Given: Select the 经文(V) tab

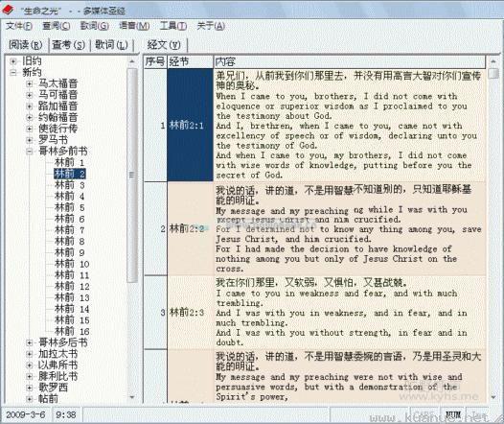Looking at the screenshot, I should tap(164, 45).
